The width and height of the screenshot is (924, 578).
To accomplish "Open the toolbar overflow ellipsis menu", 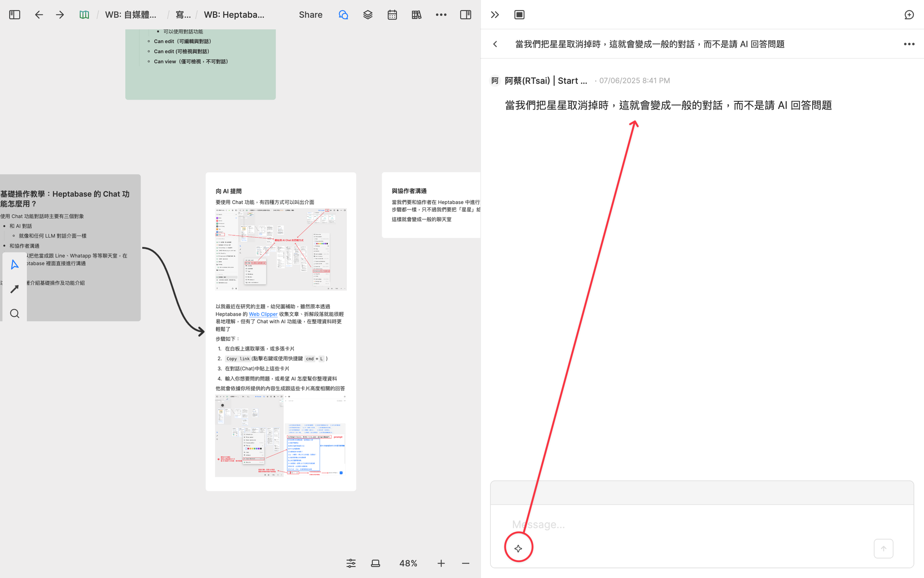I will (441, 14).
